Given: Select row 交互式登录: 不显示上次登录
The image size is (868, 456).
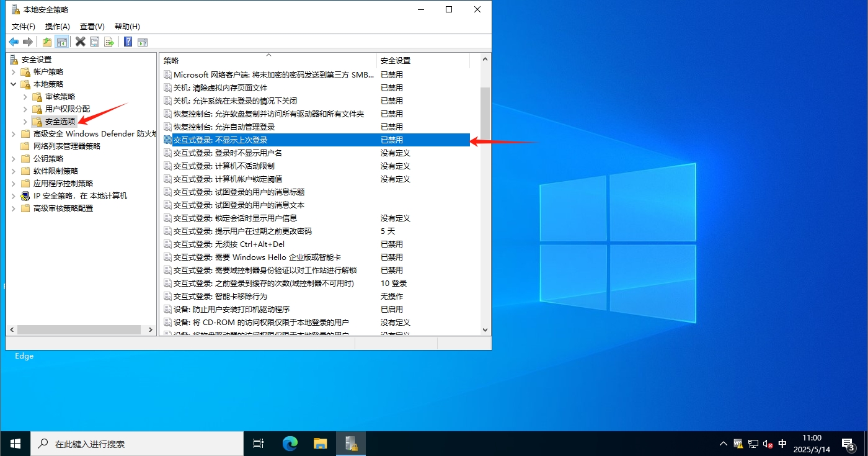Looking at the screenshot, I should tap(316, 140).
